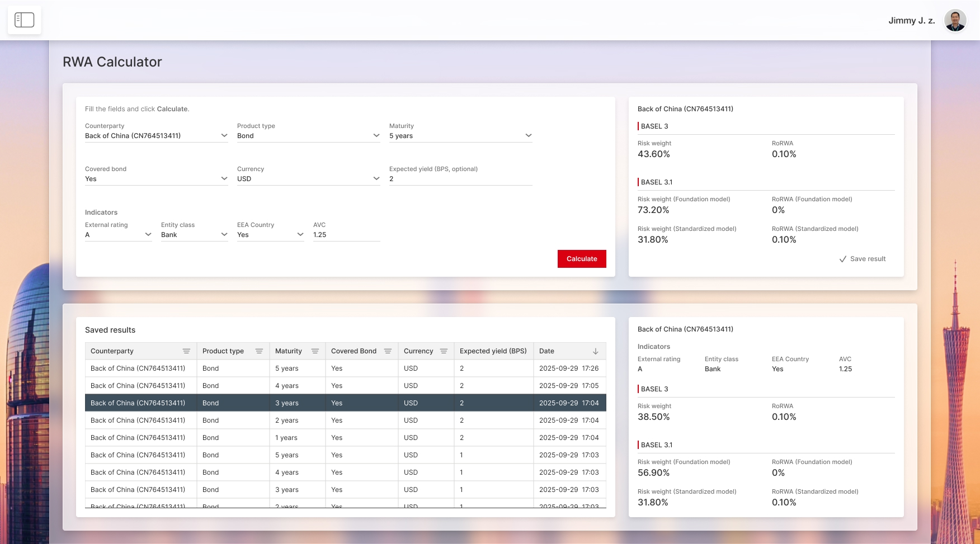980x544 pixels.
Task: Click the AVC input field
Action: click(x=346, y=235)
